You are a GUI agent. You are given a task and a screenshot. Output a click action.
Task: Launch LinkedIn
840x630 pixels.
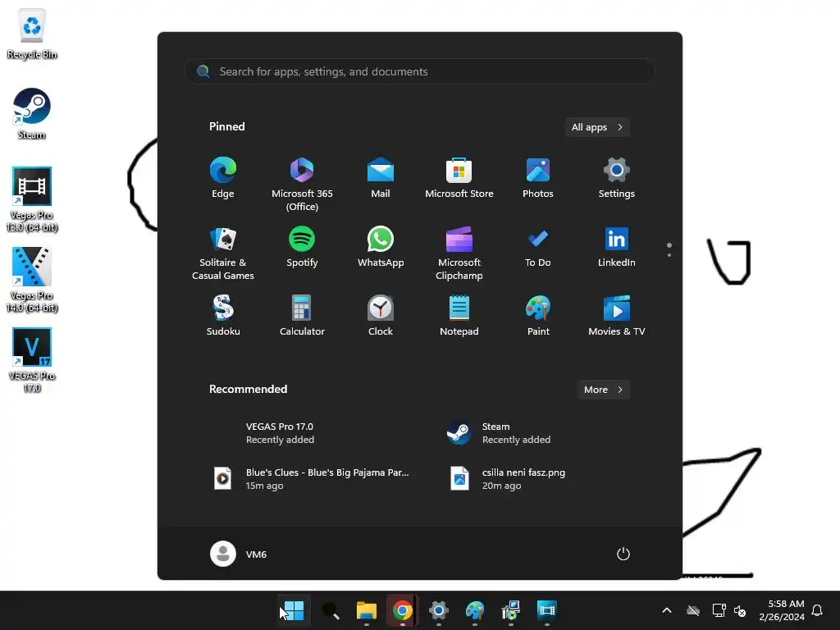point(617,247)
